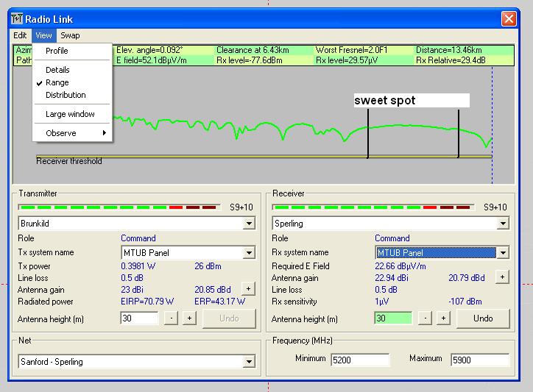Expand the Rx system name dropdown
This screenshot has height=392, width=533.
coord(503,253)
